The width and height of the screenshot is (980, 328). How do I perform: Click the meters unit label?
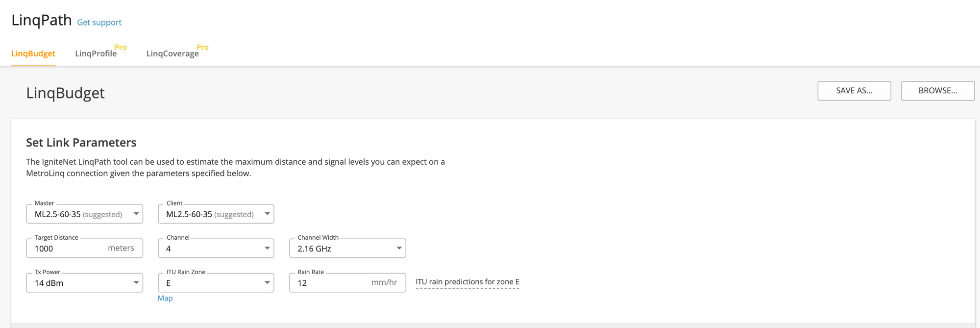pos(121,248)
